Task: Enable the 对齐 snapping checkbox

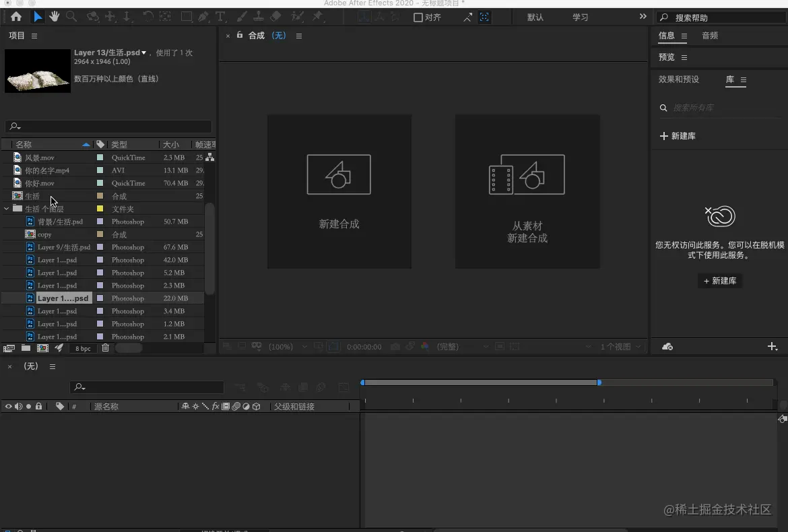Action: point(418,18)
